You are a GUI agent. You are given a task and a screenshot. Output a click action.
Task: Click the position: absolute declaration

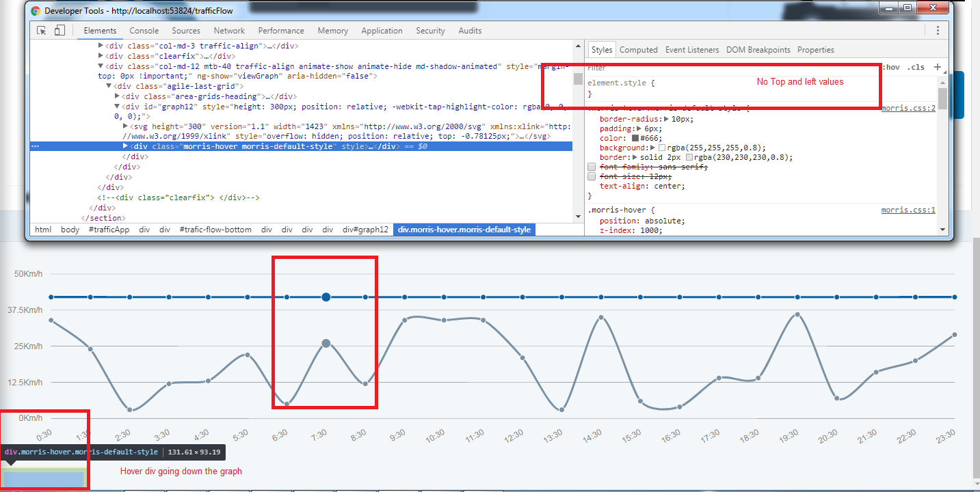642,221
